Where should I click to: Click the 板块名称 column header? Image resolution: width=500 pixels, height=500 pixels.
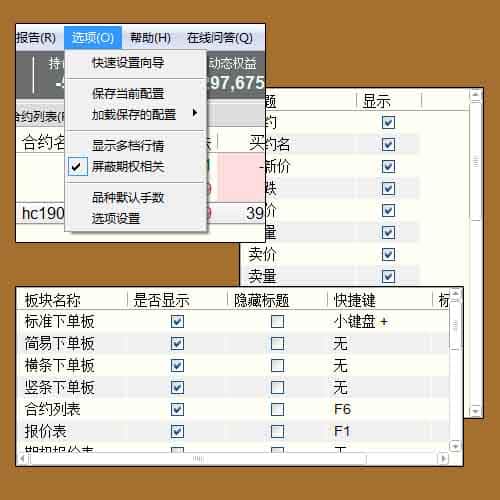click(53, 300)
